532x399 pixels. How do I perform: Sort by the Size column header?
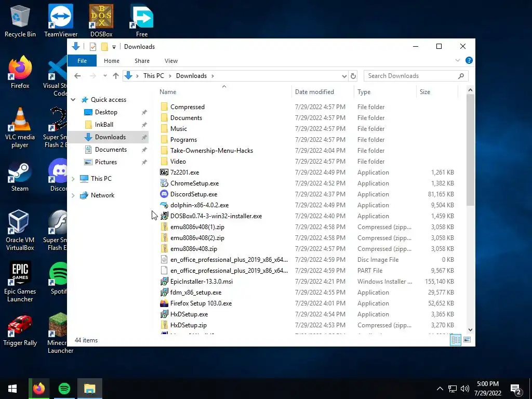[437, 91]
